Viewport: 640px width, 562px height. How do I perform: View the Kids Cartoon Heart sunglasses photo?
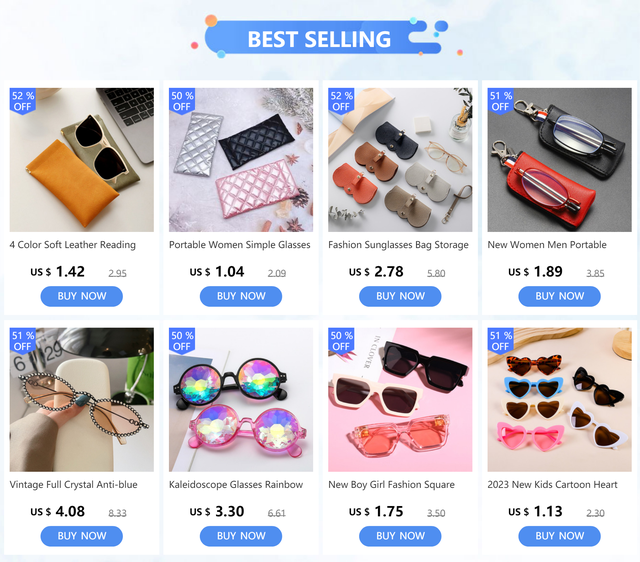coord(559,400)
